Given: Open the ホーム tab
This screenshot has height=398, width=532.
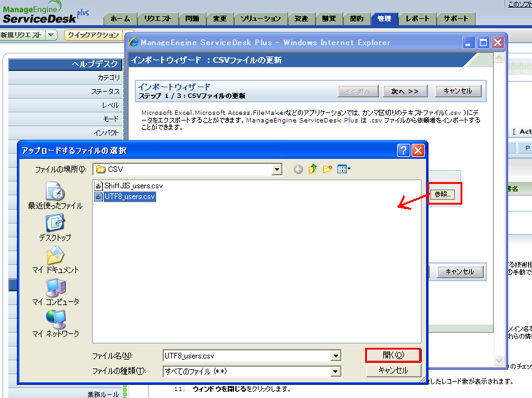Looking at the screenshot, I should pos(120,19).
